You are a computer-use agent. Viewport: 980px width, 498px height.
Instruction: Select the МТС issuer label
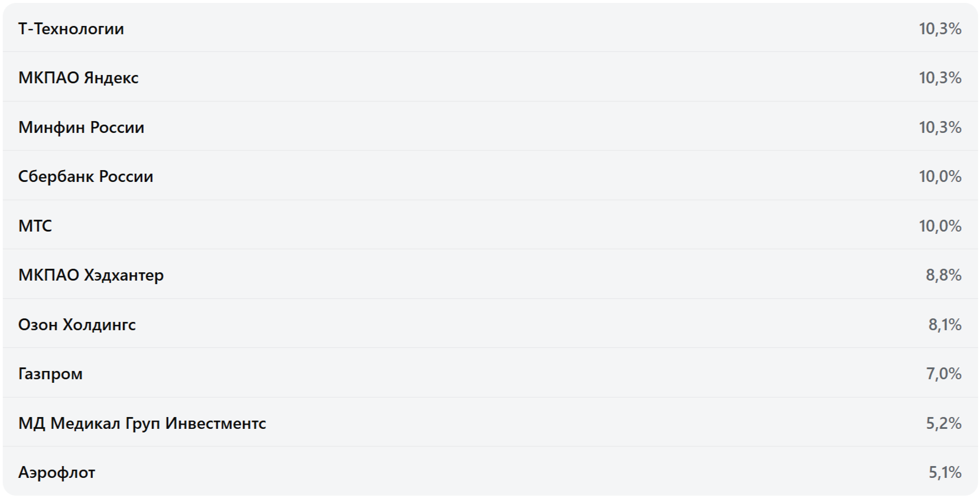coord(35,226)
